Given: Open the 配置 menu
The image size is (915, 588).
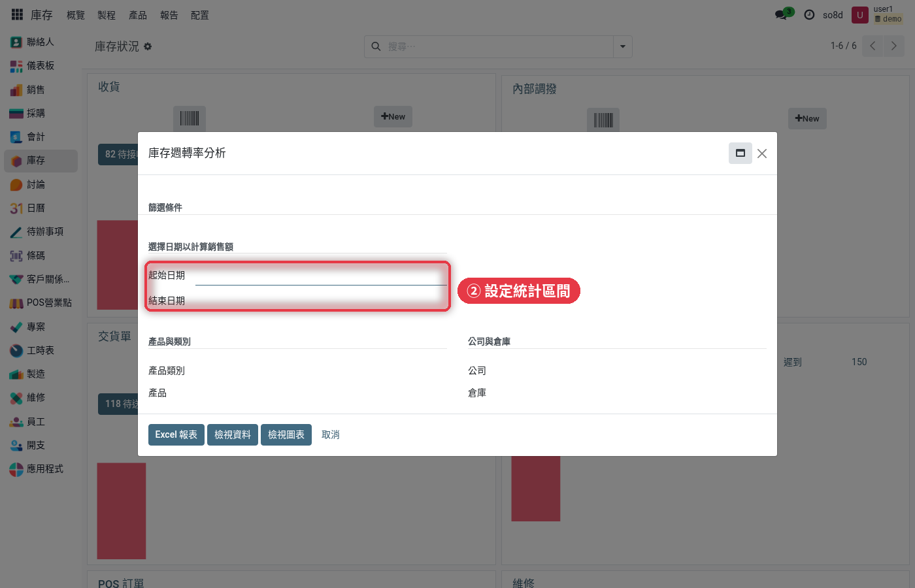Looking at the screenshot, I should pos(200,15).
